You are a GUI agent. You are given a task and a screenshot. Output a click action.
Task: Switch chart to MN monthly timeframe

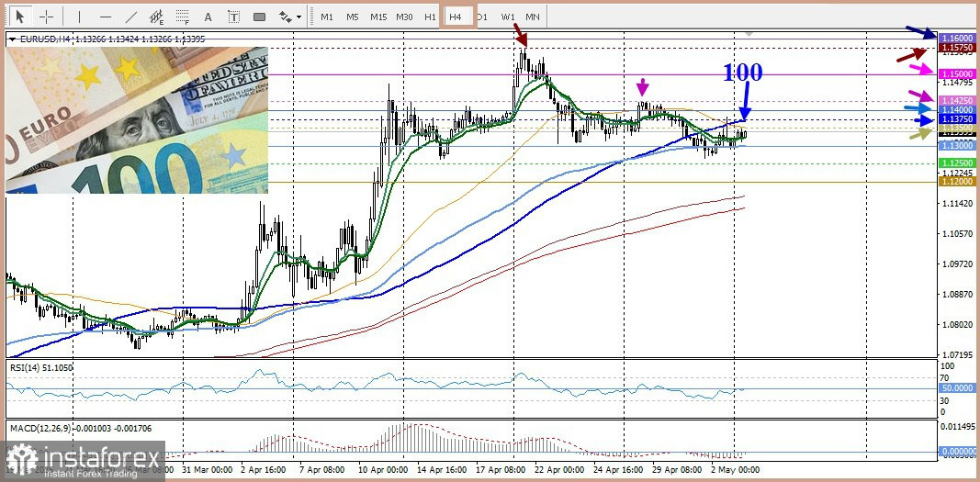pyautogui.click(x=533, y=17)
